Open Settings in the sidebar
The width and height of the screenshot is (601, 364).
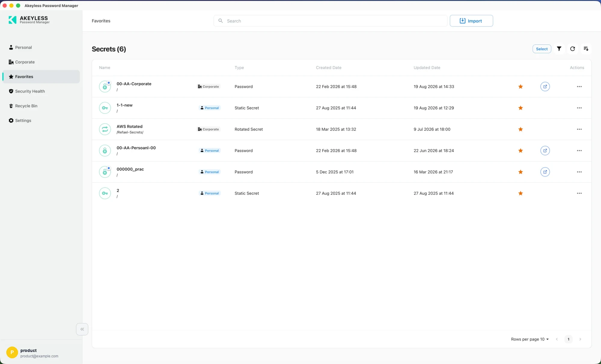coord(41,121)
